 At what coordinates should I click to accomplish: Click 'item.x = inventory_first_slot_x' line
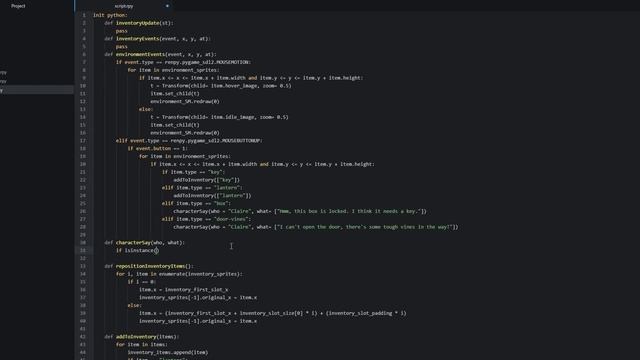coord(184,290)
